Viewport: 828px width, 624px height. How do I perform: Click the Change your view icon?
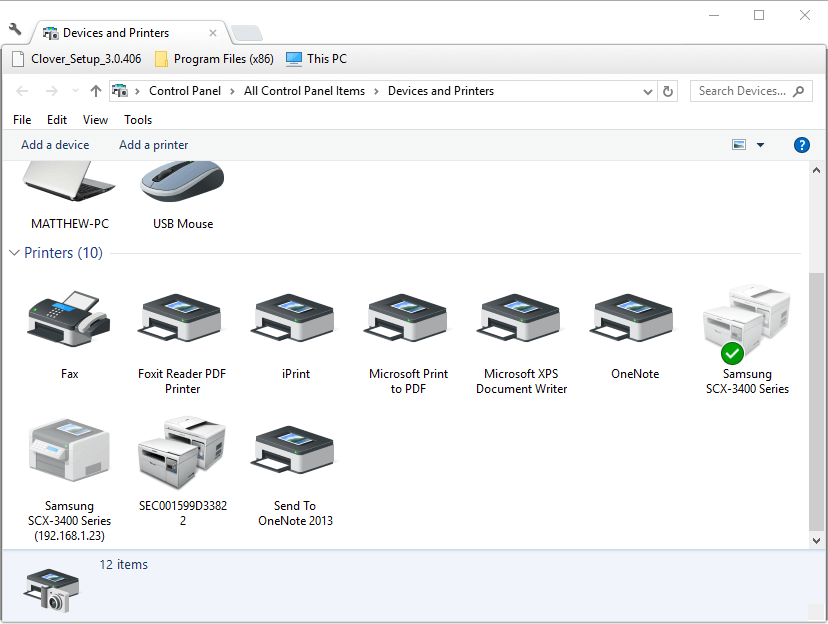pos(739,145)
